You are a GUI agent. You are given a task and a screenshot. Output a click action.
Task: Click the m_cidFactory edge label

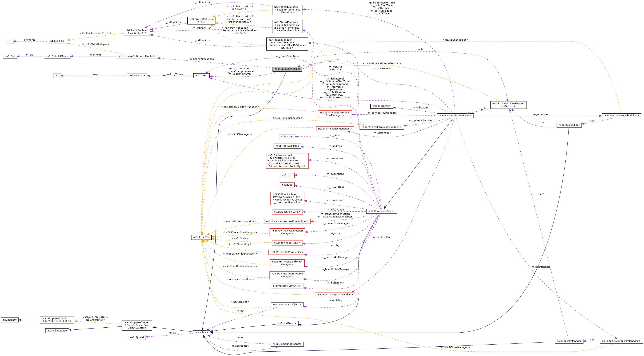[420, 108]
